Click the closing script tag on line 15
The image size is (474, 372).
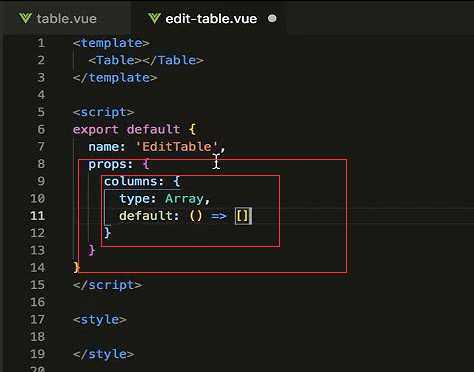[x=107, y=285]
